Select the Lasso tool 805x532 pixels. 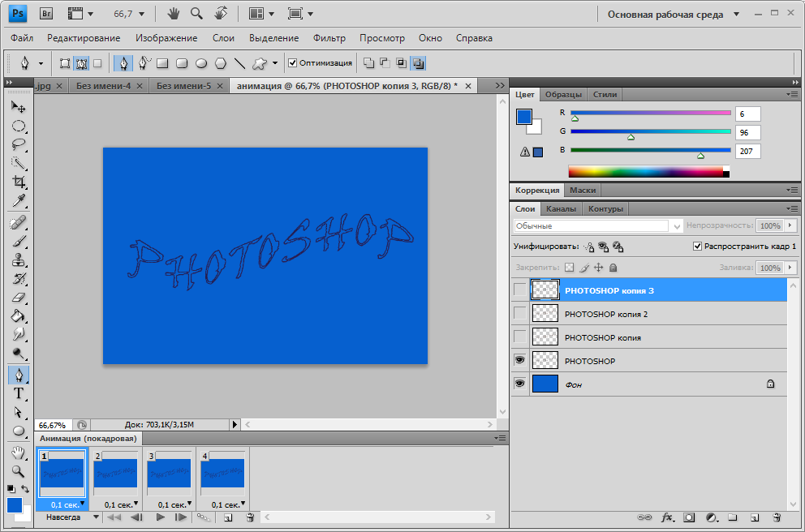pyautogui.click(x=19, y=144)
